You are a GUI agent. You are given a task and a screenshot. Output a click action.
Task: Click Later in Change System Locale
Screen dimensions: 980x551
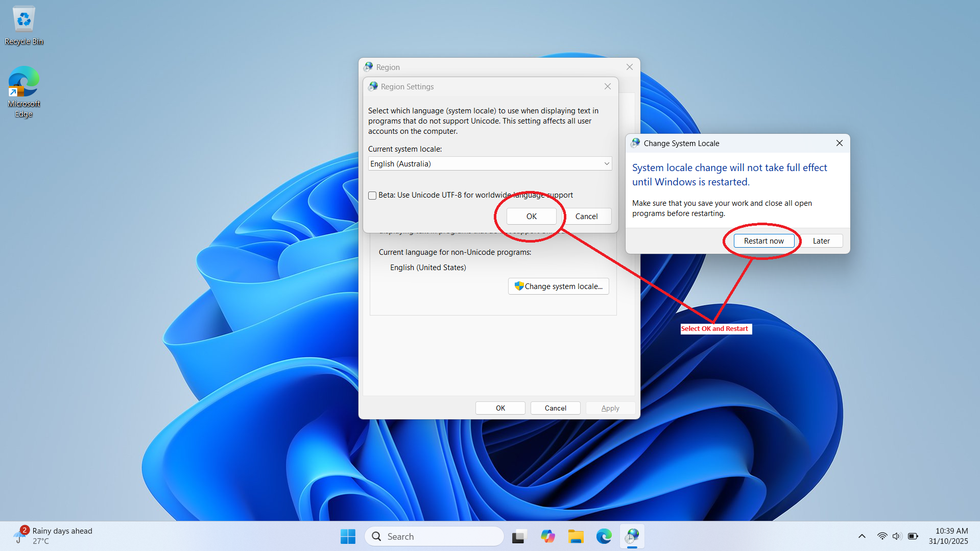821,241
